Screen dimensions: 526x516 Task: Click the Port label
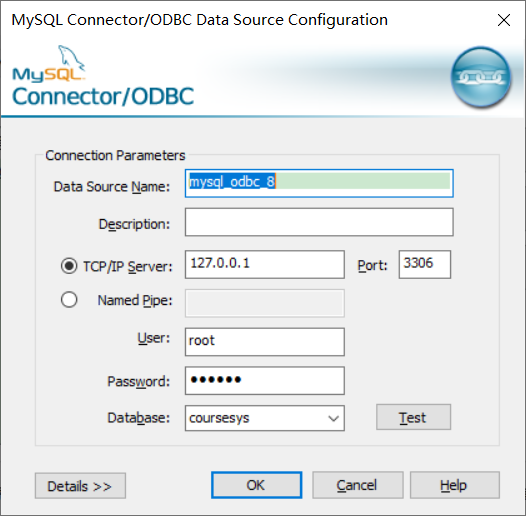[x=372, y=266]
